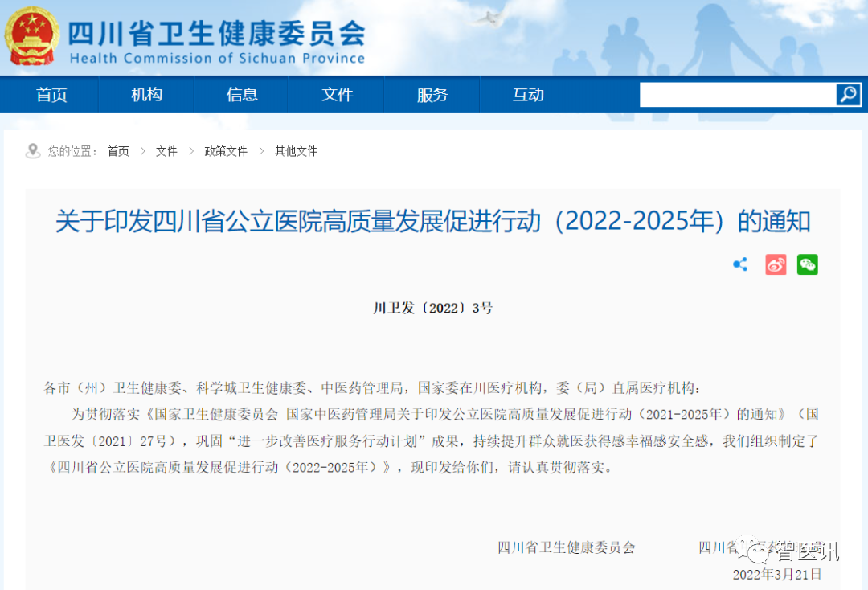
Task: Share the notice via WeChat icon
Action: coord(807,264)
